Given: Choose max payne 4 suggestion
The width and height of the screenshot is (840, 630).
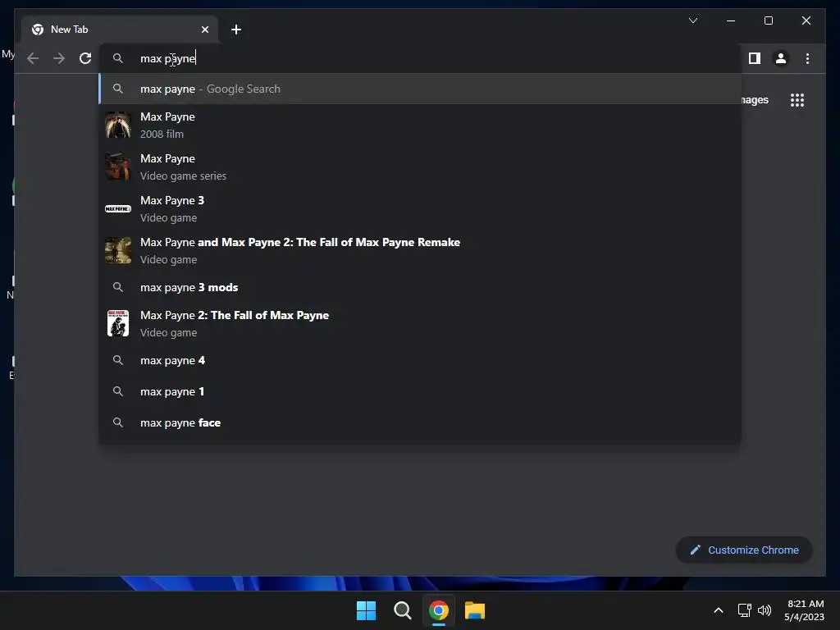Looking at the screenshot, I should pyautogui.click(x=420, y=361).
